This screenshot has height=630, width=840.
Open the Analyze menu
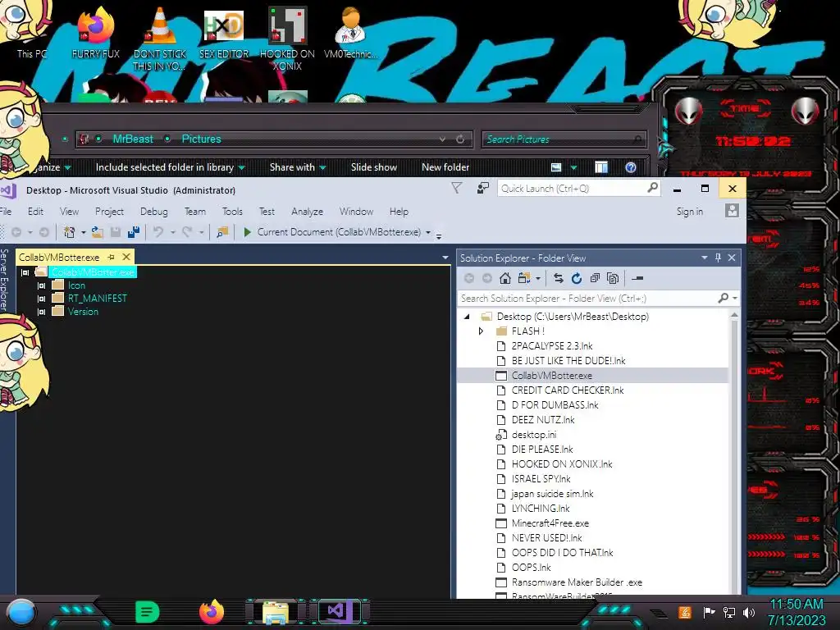307,212
